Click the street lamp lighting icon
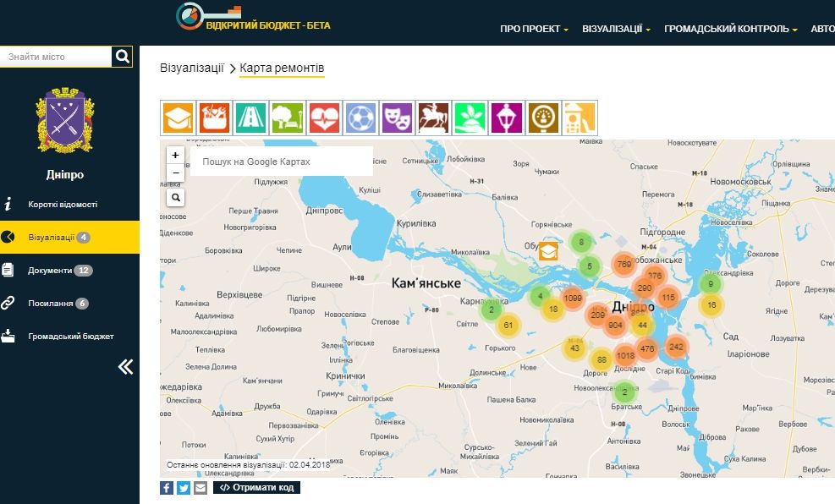Viewport: 835px width, 504px height. pos(506,118)
